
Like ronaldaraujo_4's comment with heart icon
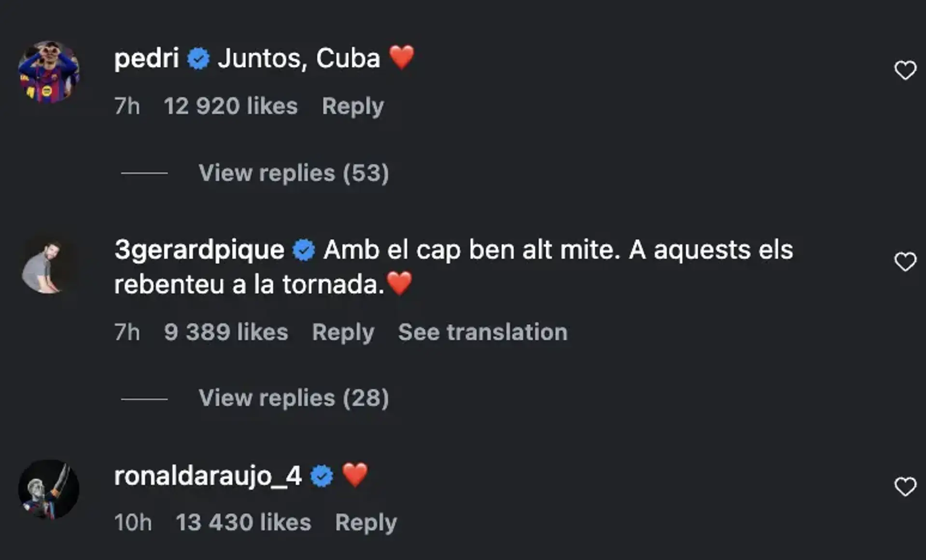point(905,487)
